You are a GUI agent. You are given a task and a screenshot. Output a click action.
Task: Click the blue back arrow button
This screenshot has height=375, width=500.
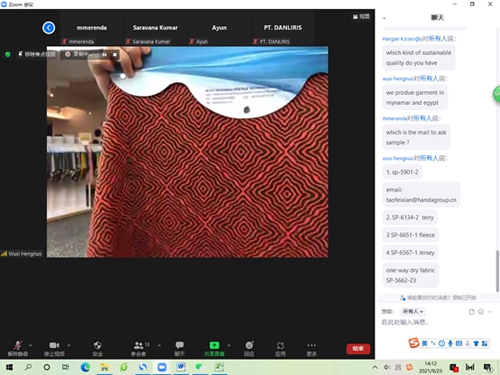(x=49, y=28)
